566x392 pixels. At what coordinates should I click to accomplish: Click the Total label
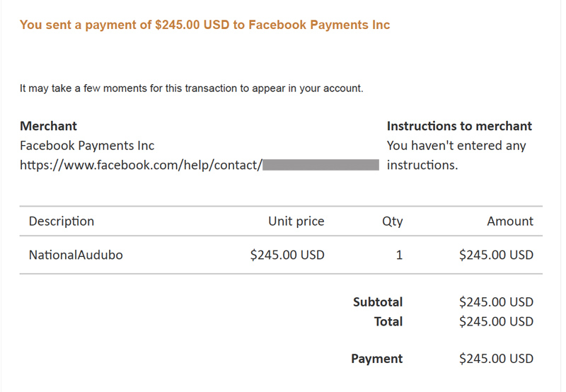[x=388, y=321]
